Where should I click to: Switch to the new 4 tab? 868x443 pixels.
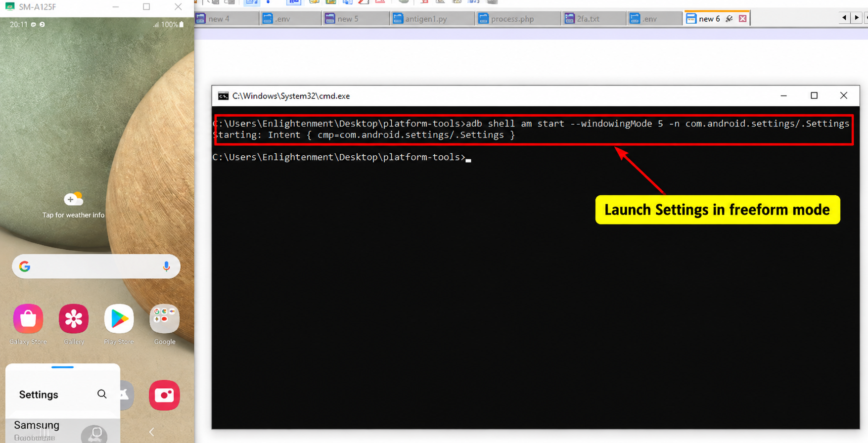pos(226,19)
